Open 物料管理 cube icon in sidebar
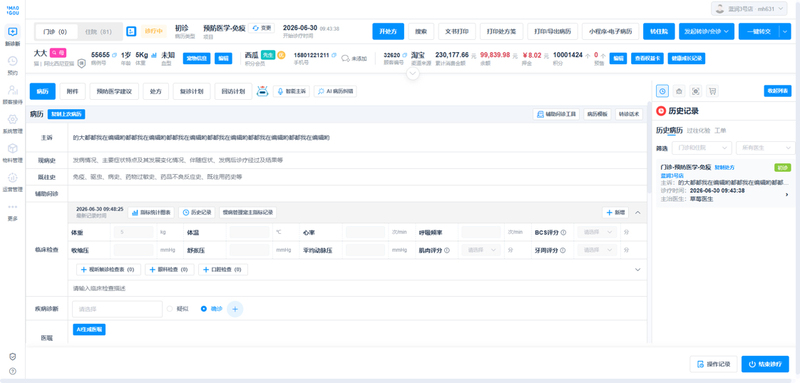Viewport: 800px width, 383px height. pos(13,152)
